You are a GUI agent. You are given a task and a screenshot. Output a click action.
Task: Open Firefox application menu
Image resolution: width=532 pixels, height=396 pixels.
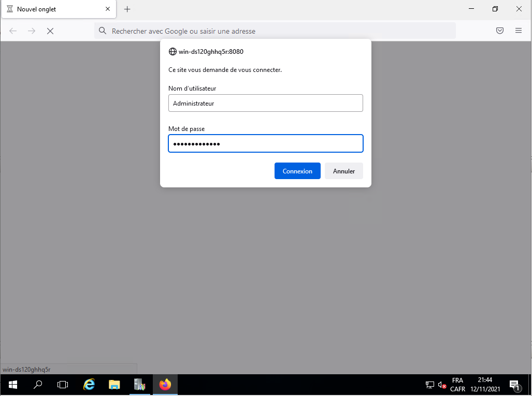518,31
